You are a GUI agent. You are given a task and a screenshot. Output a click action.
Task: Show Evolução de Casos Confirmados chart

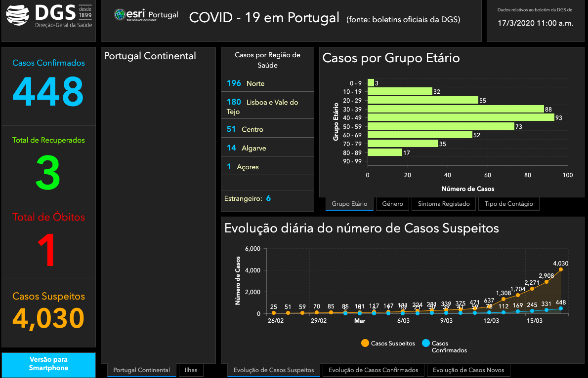[373, 370]
